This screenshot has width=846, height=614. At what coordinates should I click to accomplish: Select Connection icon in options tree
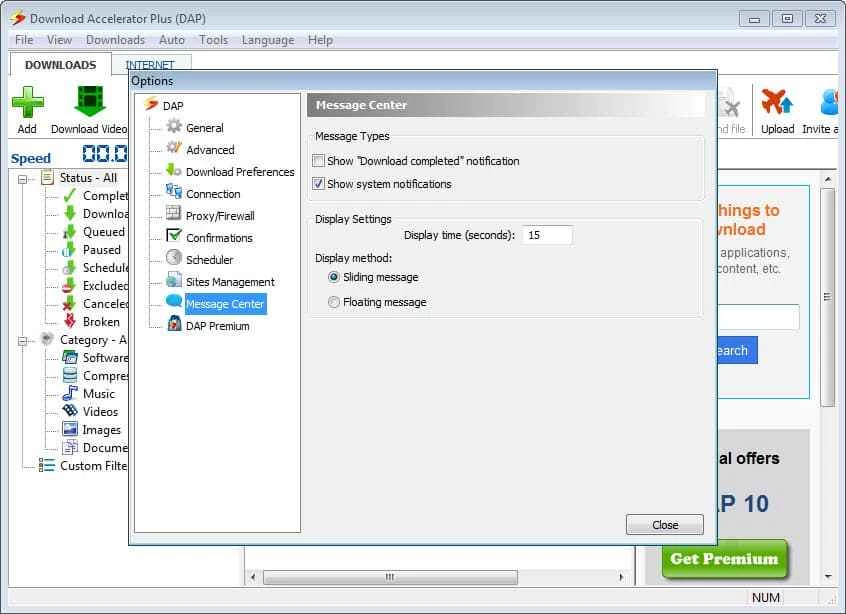[x=174, y=193]
